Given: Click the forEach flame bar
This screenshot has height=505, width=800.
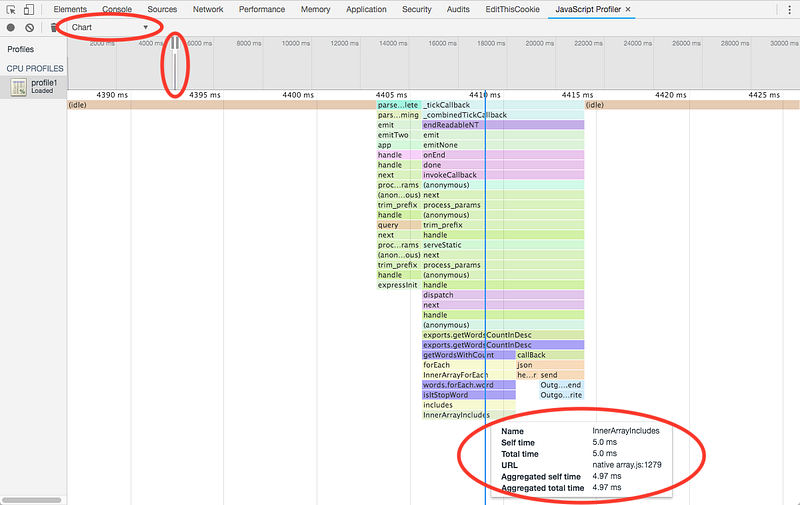Looking at the screenshot, I should click(x=468, y=365).
